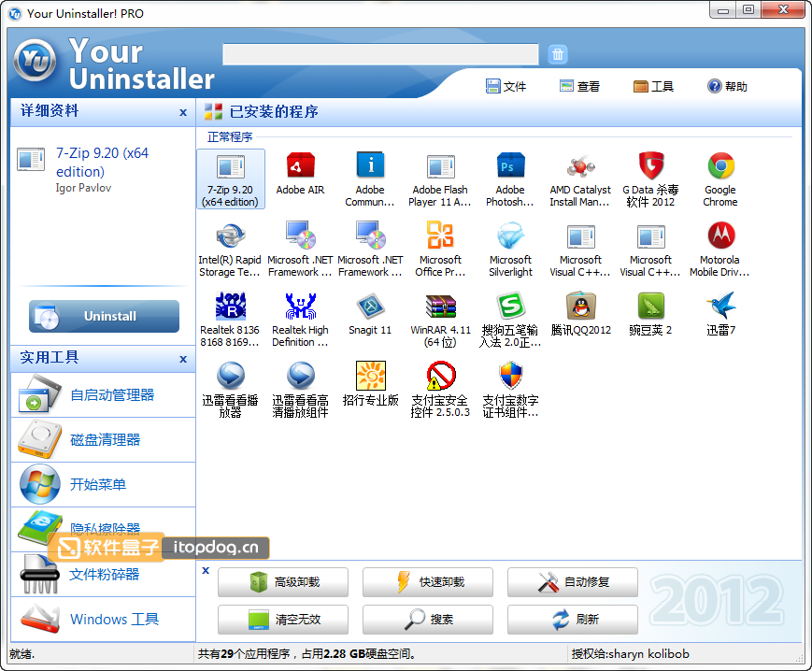This screenshot has height=671, width=812.
Task: Open 自启动管理器 tool
Action: pyautogui.click(x=103, y=395)
